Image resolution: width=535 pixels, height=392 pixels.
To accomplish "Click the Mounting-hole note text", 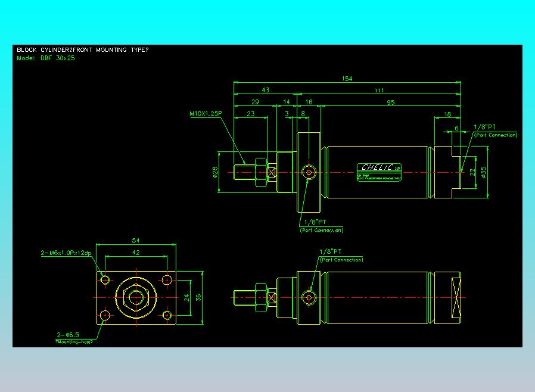I will point(74,342).
